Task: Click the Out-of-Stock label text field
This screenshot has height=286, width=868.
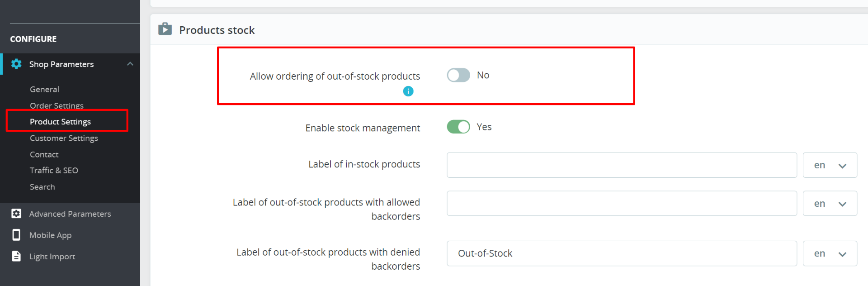Action: click(x=622, y=253)
